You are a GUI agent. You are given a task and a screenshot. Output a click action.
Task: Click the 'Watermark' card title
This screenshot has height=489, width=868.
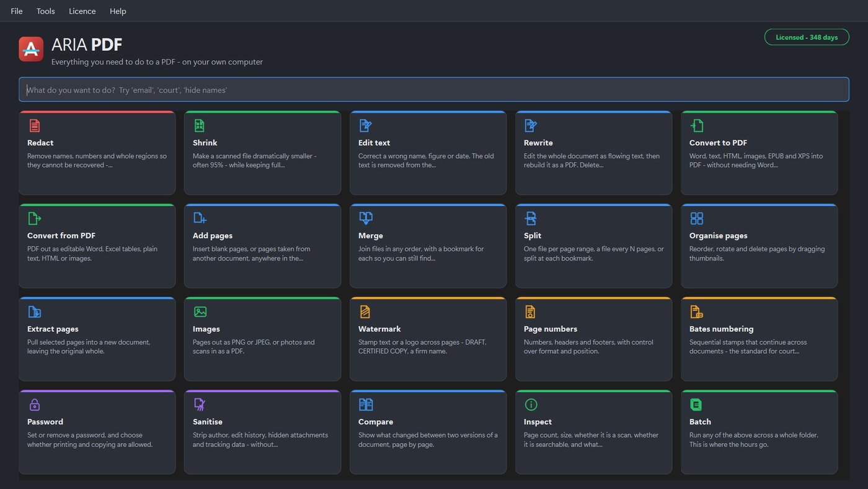[x=379, y=329]
